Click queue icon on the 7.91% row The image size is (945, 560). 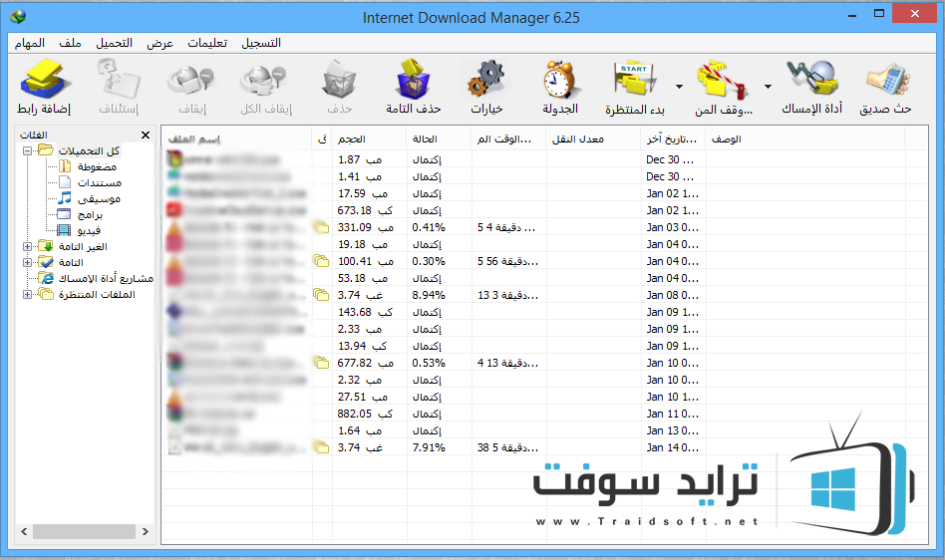[x=321, y=448]
